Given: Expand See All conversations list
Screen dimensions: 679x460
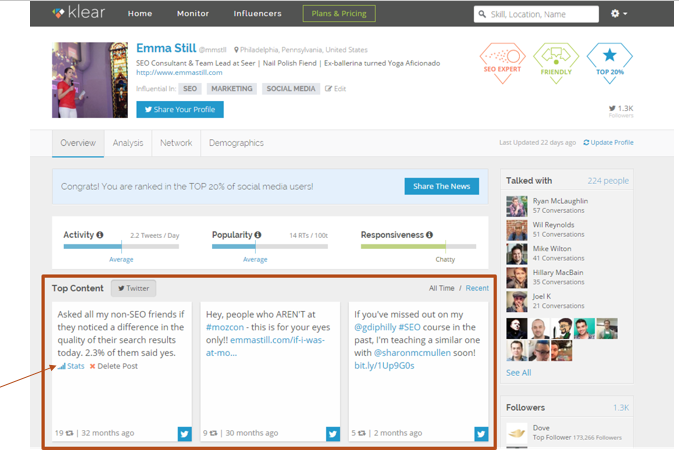Looking at the screenshot, I should 518,372.
